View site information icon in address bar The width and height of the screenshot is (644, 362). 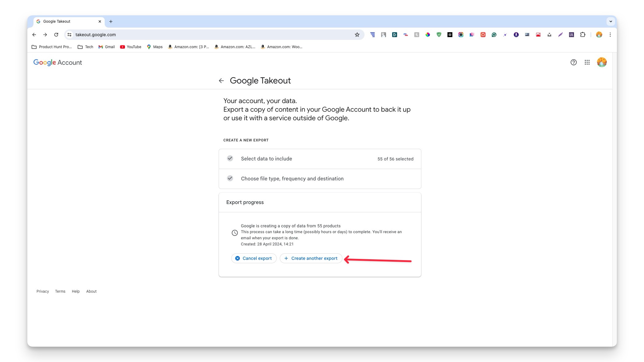pos(70,35)
